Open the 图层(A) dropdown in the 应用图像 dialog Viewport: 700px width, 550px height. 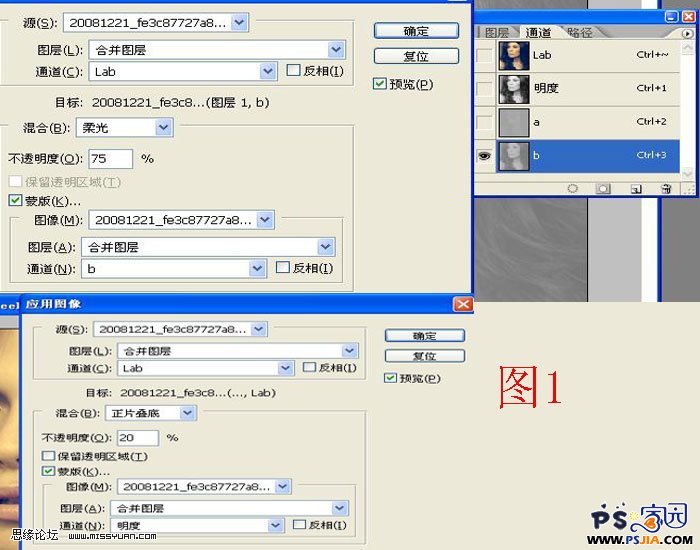point(340,508)
